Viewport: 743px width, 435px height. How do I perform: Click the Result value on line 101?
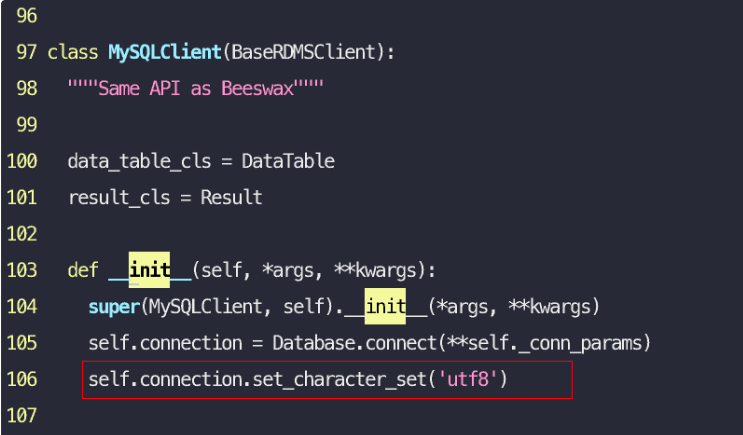[231, 197]
